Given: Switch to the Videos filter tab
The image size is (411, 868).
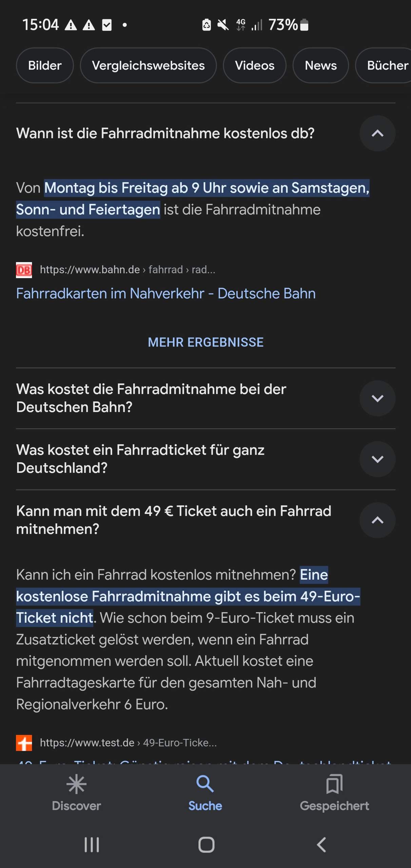Looking at the screenshot, I should [x=254, y=65].
